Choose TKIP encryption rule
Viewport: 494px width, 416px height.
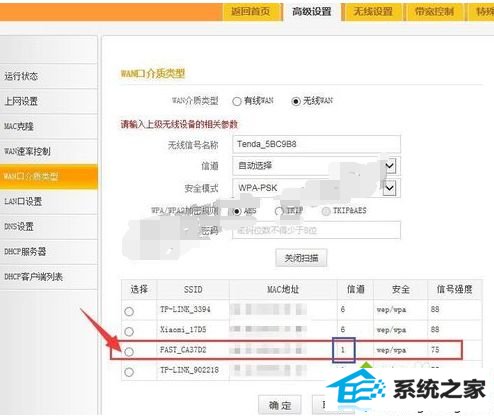click(279, 211)
